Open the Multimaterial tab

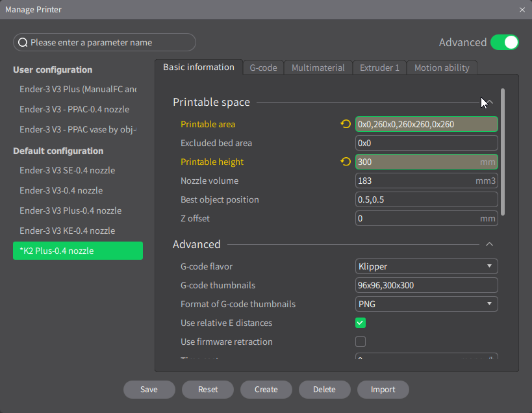(x=318, y=68)
